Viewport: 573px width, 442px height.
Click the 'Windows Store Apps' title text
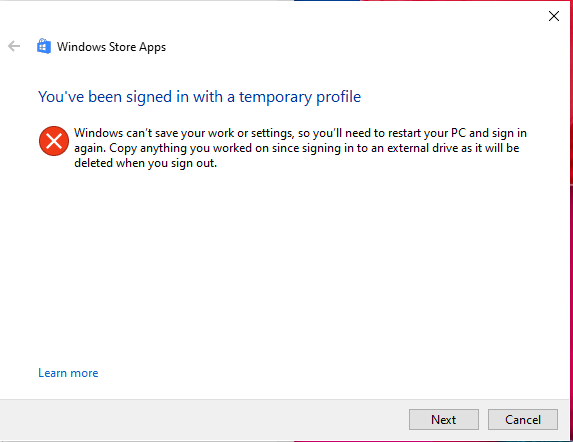coord(111,47)
